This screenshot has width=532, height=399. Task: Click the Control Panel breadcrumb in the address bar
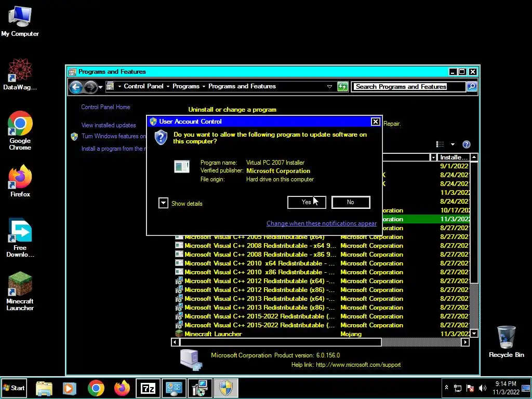point(143,86)
